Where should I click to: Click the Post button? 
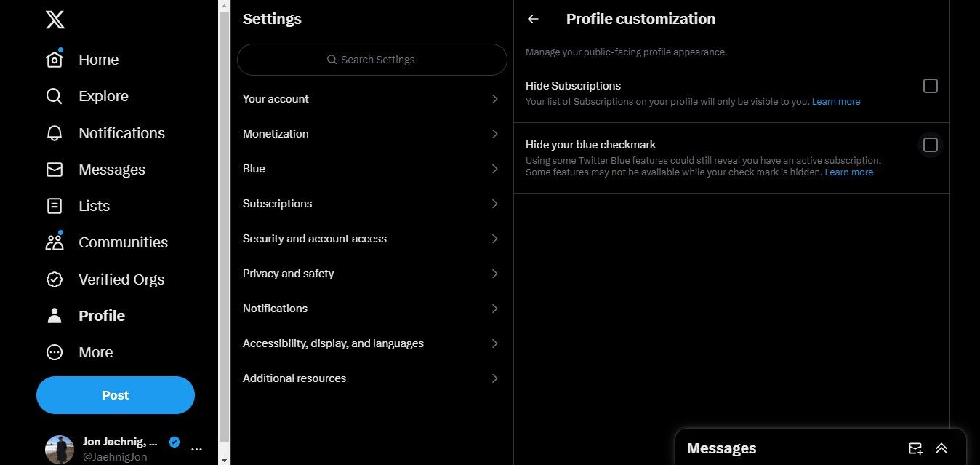115,394
